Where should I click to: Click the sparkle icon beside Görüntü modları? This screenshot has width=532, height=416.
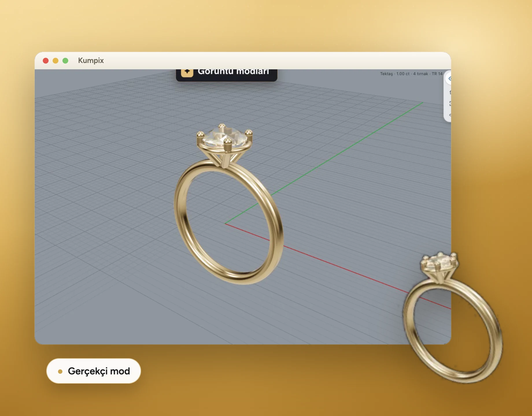click(x=187, y=73)
